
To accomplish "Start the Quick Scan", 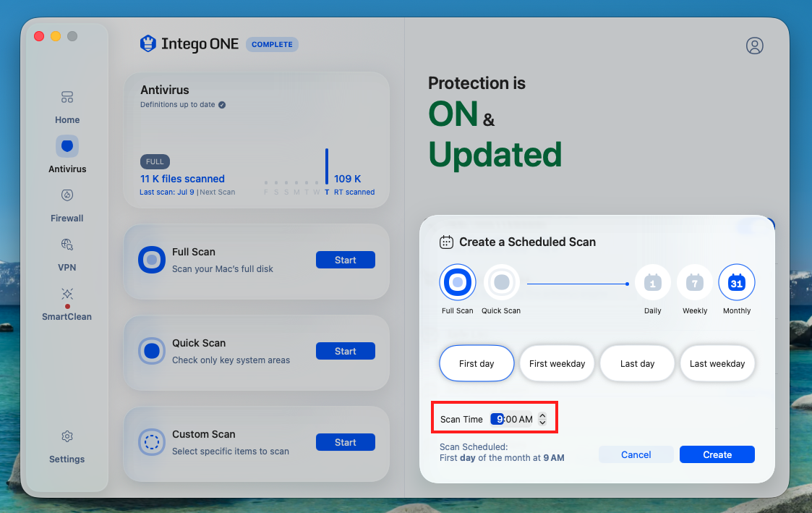I will pyautogui.click(x=346, y=352).
